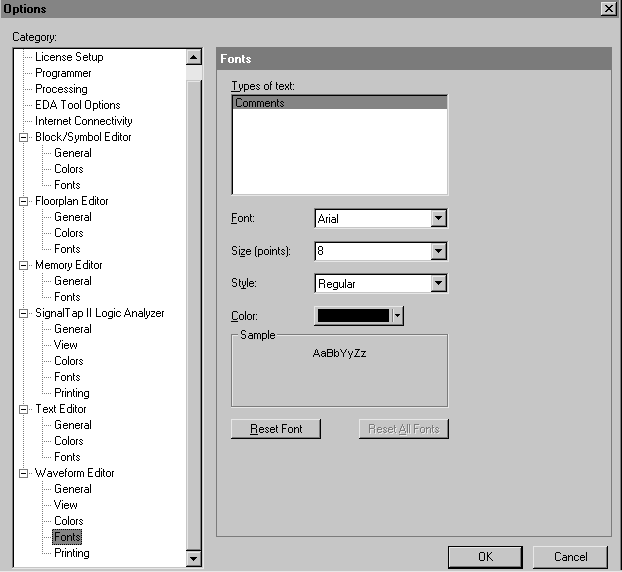Screen dimensions: 622x572
Task: Open Printing under Waveform Editor
Action: click(71, 553)
